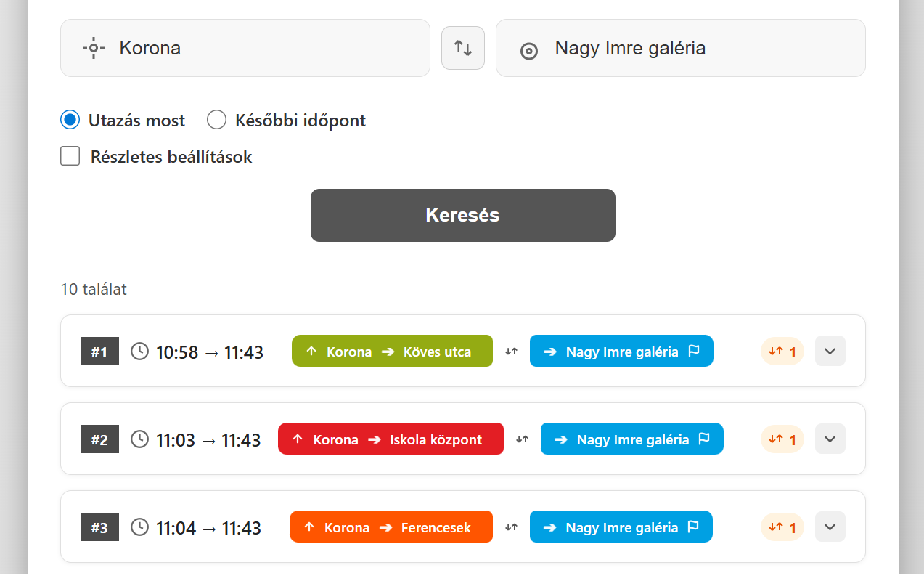
Task: Expand details of result #3
Action: click(x=830, y=527)
